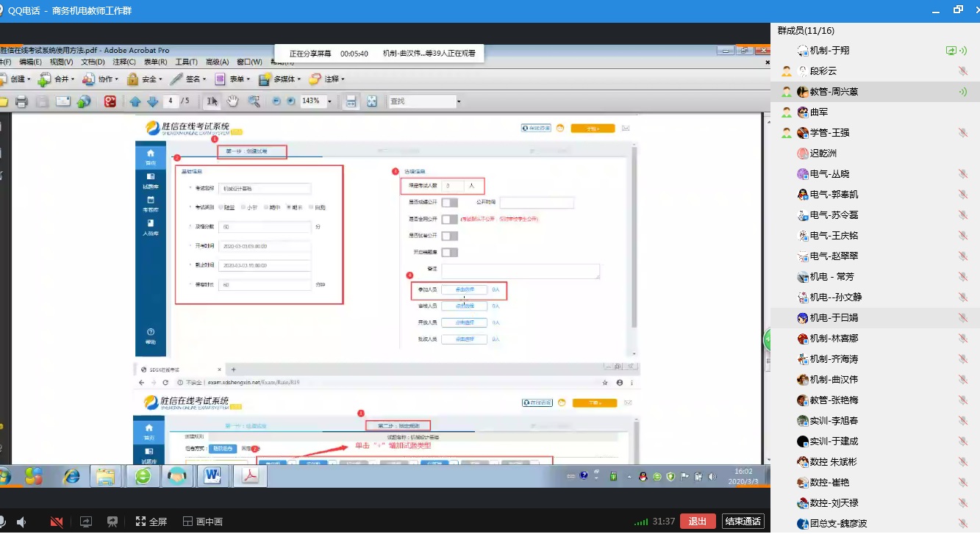The height and width of the screenshot is (534, 980).
Task: Click the speaker volume icon in call bar
Action: click(x=21, y=522)
